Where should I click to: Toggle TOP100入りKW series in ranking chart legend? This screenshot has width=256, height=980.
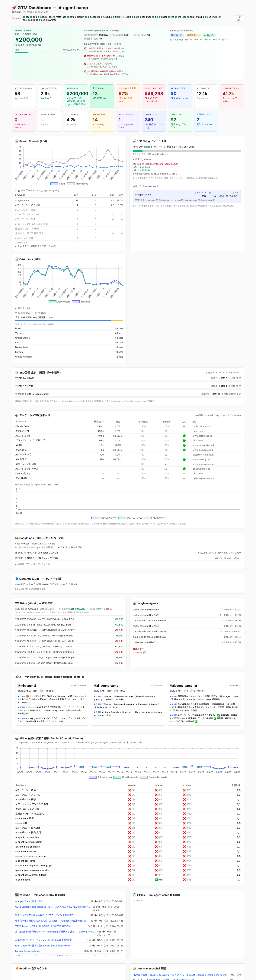pyautogui.click(x=104, y=518)
